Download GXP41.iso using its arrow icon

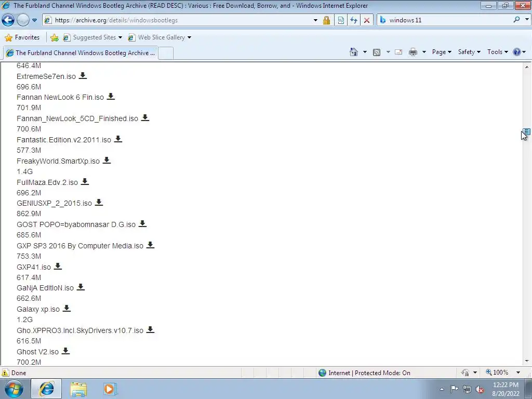pos(58,267)
